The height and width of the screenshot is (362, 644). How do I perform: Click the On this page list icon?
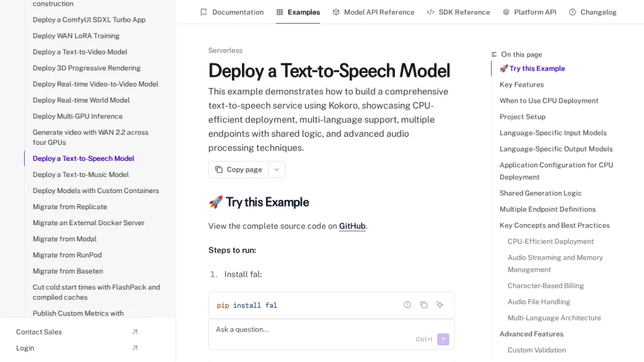[494, 54]
